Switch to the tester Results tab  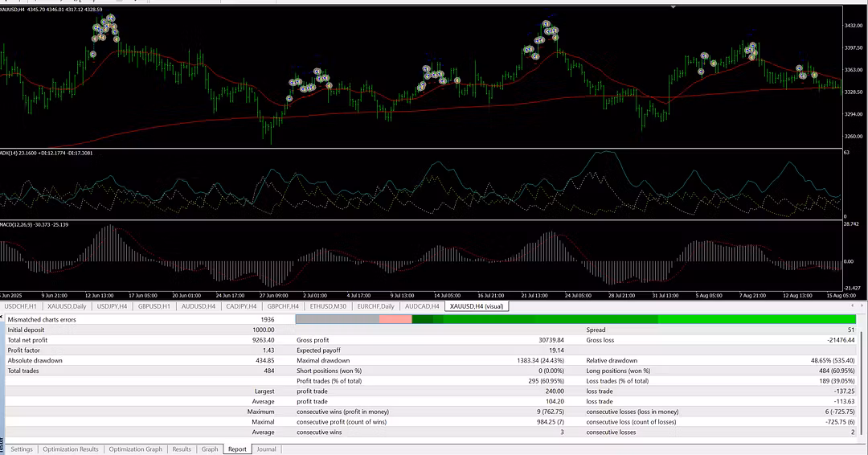pos(182,449)
